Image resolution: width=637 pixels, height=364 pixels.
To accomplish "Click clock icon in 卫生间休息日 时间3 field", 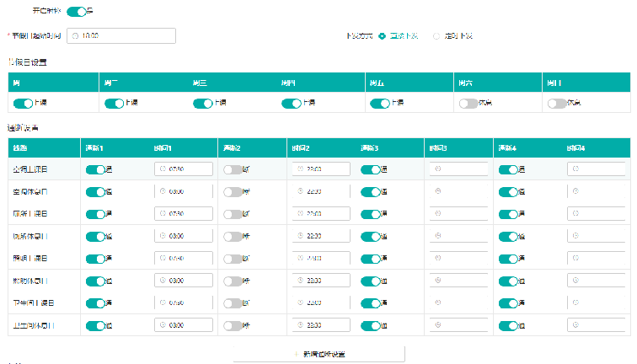I will point(438,325).
